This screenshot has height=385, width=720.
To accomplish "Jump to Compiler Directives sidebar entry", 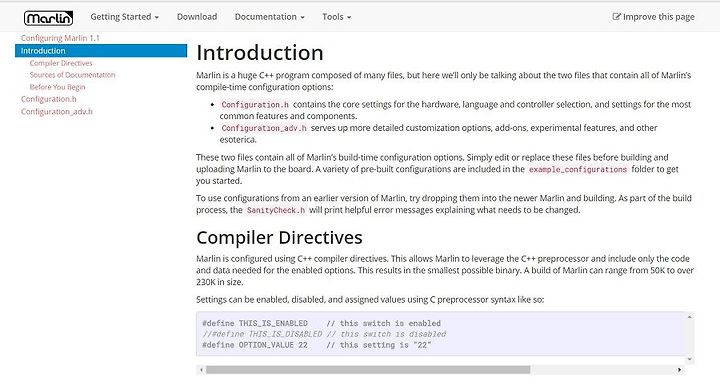I will tap(61, 63).
